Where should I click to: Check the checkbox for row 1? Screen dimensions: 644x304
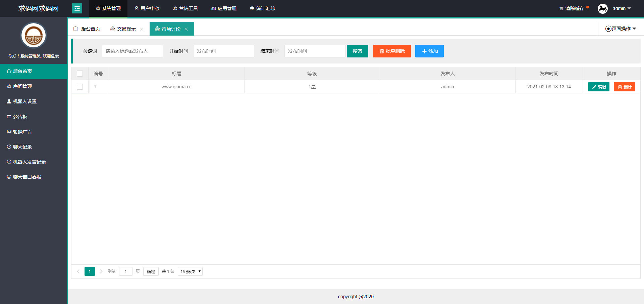[x=80, y=87]
